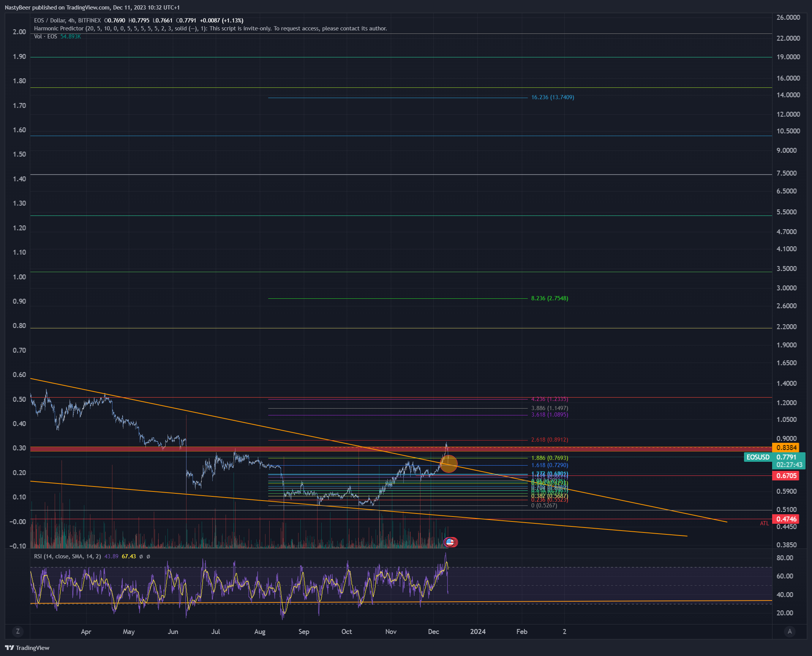
Task: Click the Dec label on the time axis
Action: [433, 632]
